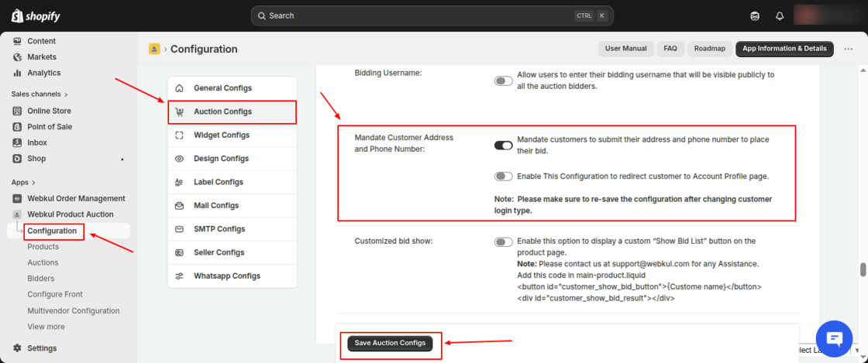Open Mail Configs tab
This screenshot has width=868, height=363.
[x=232, y=206]
